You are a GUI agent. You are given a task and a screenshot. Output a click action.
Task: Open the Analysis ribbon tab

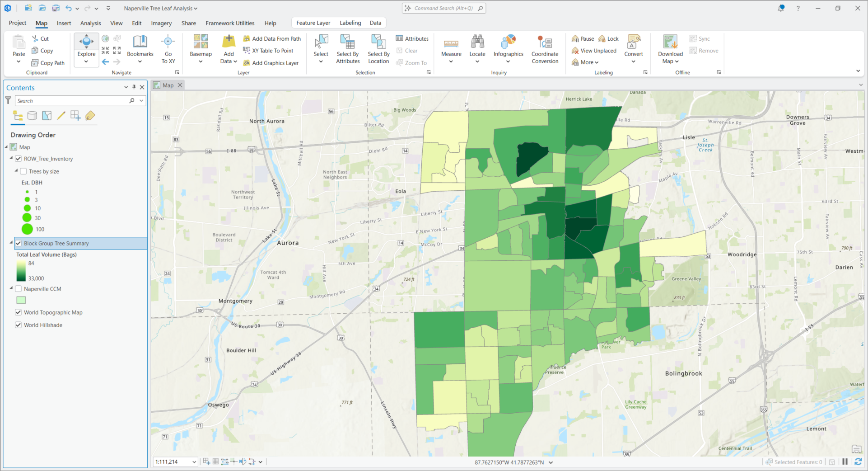90,23
